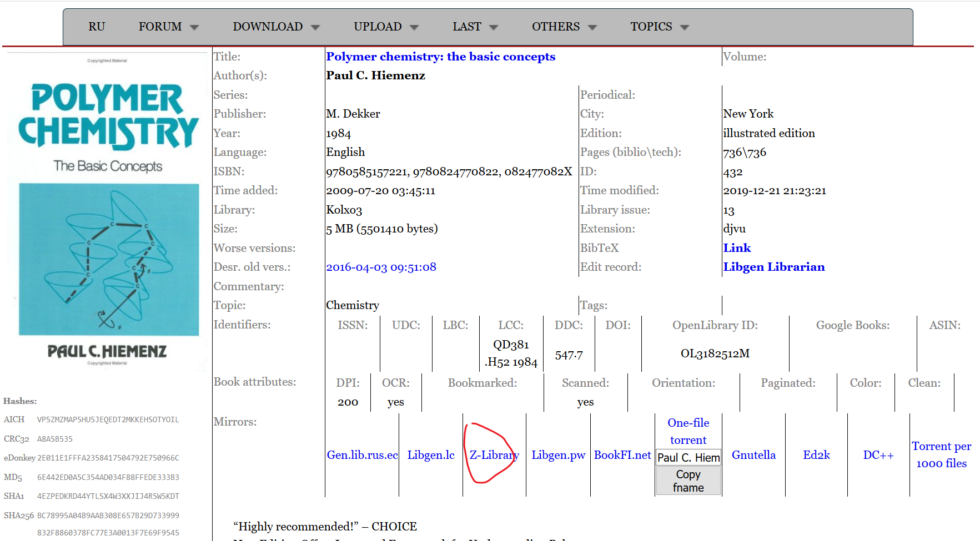
Task: Click the filename field showing Paul C. Hiem
Action: [x=688, y=458]
